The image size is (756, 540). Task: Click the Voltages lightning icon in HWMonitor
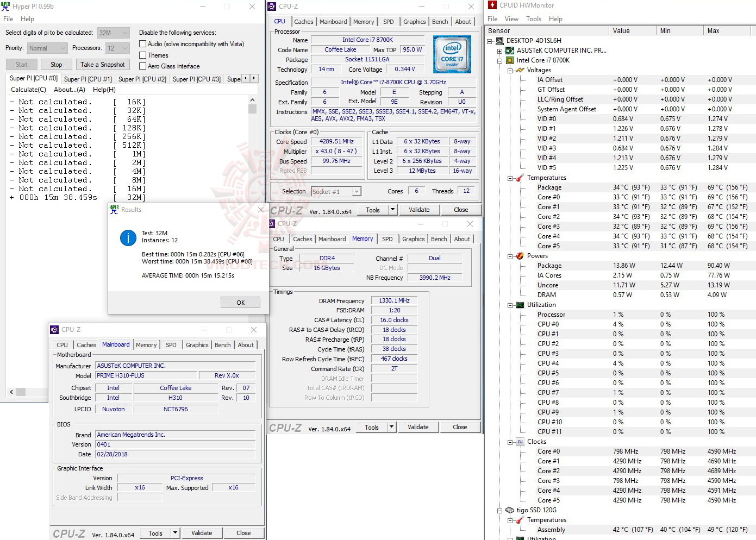520,70
